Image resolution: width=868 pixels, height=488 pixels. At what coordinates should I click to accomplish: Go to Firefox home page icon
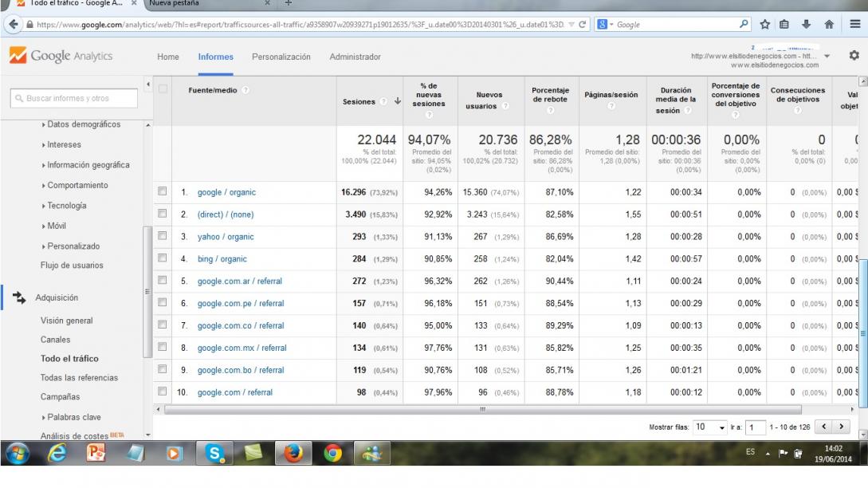coord(829,25)
